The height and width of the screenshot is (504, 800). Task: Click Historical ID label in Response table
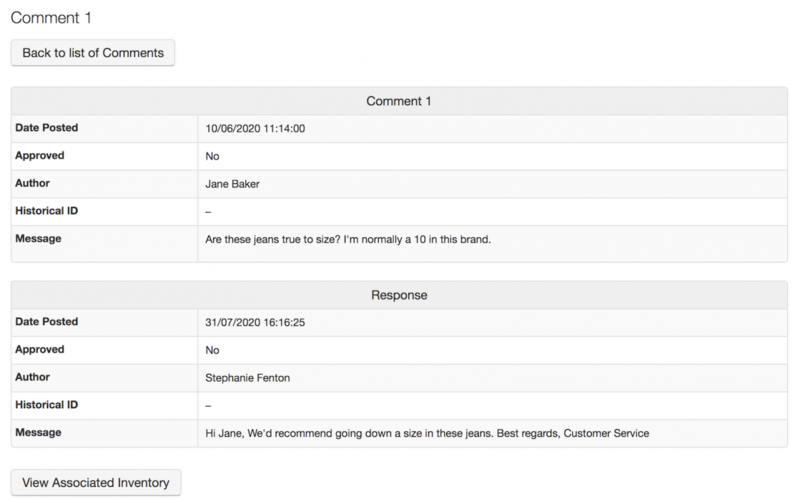(48, 405)
